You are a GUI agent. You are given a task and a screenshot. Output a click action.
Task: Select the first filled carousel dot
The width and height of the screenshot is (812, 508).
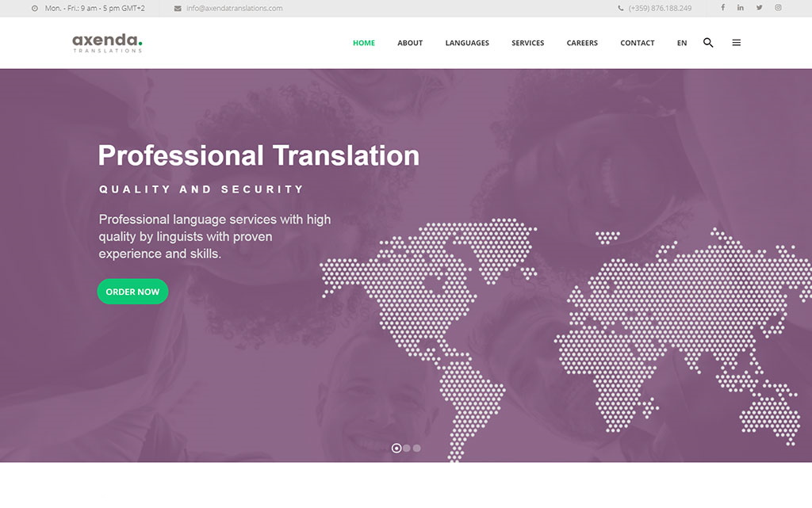(x=396, y=447)
